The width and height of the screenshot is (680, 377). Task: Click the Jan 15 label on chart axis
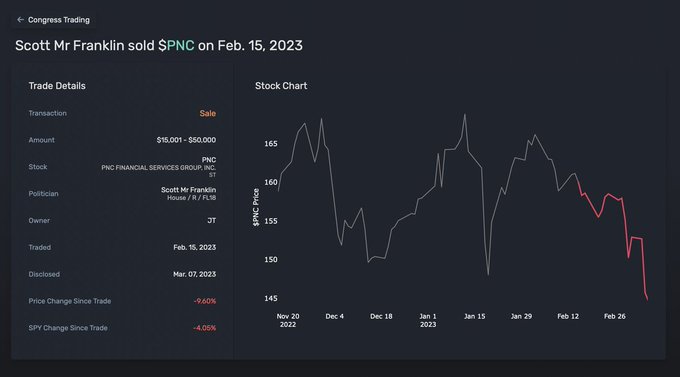(x=474, y=316)
